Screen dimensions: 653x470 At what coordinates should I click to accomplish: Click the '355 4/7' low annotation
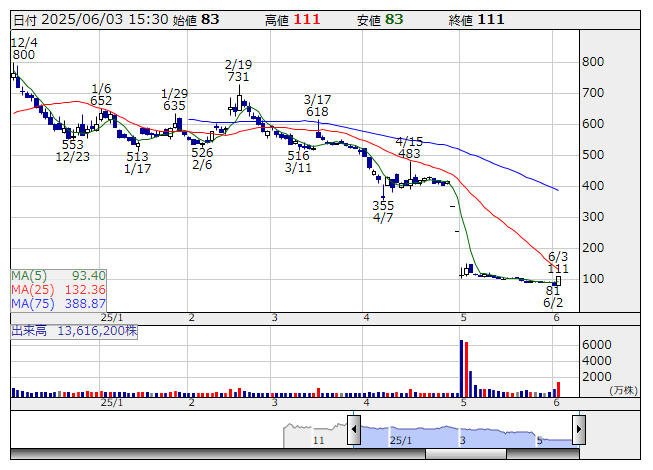pos(383,211)
